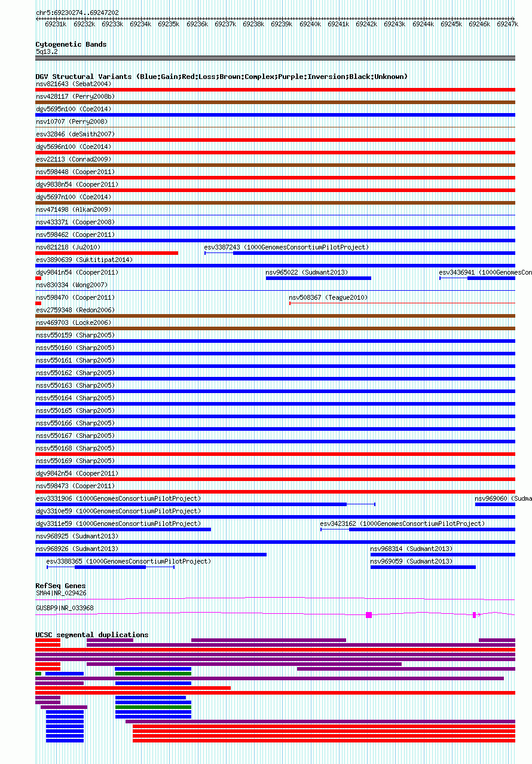Open variant dgv9838n54 (Cooper2011)
Viewport: 532px width, 764px height.
(x=77, y=184)
